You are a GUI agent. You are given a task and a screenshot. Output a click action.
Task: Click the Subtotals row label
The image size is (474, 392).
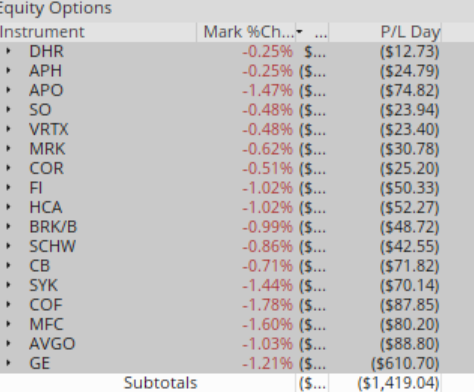coord(160,383)
